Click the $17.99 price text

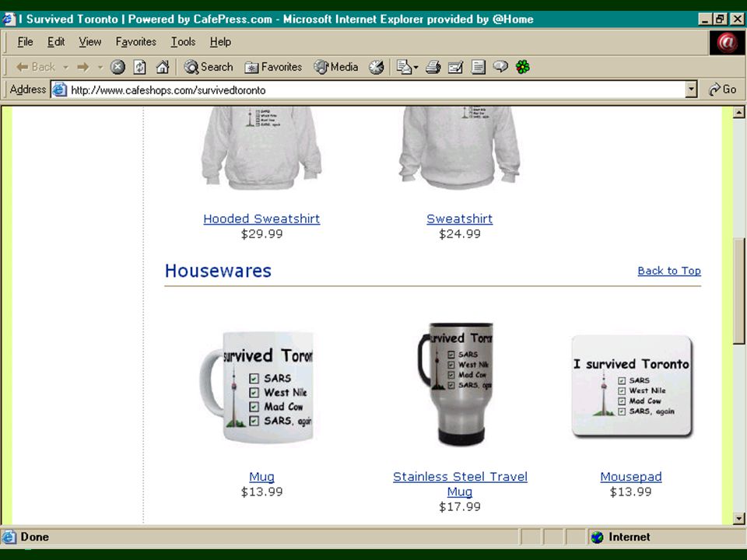pyautogui.click(x=460, y=506)
